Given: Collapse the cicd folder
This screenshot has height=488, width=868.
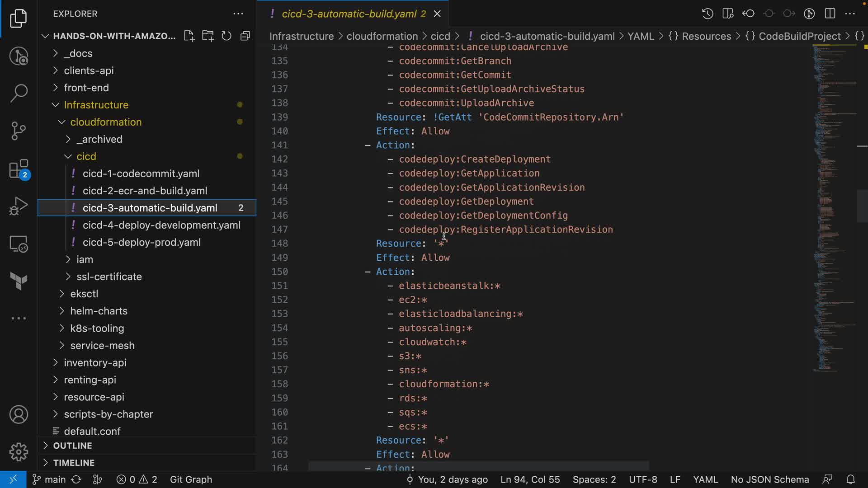Looking at the screenshot, I should (x=86, y=156).
